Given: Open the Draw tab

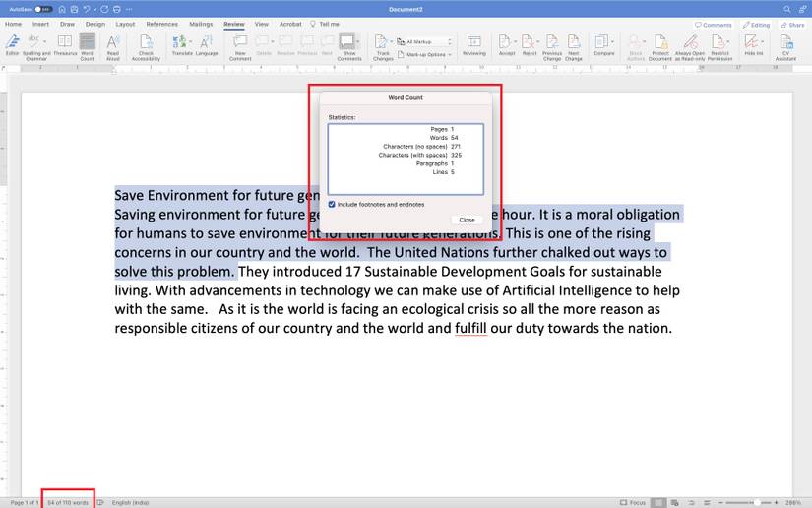Looking at the screenshot, I should [67, 24].
